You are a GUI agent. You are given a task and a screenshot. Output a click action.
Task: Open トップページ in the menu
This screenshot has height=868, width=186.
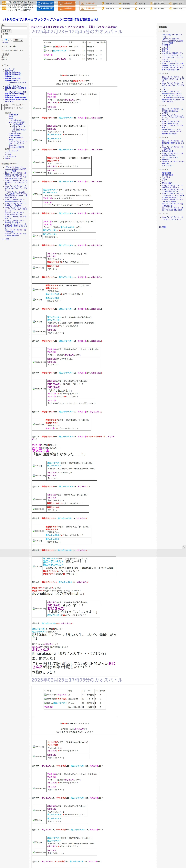(10, 69)
